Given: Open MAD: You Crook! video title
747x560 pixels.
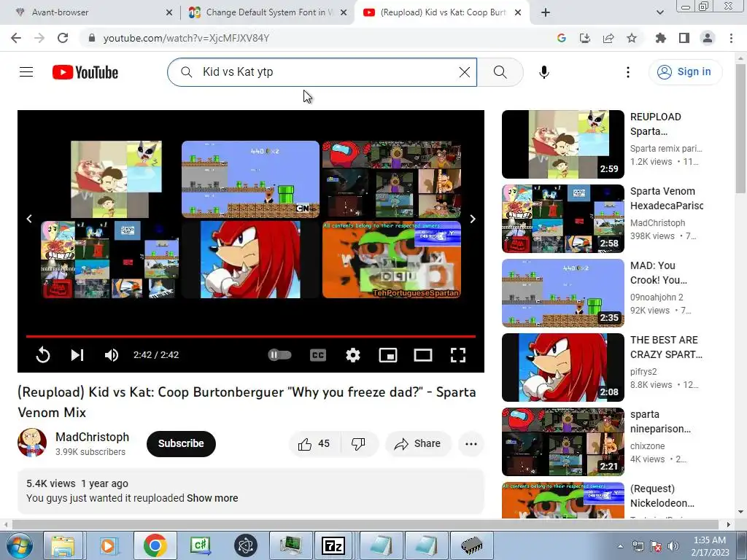Looking at the screenshot, I should pyautogui.click(x=659, y=273).
